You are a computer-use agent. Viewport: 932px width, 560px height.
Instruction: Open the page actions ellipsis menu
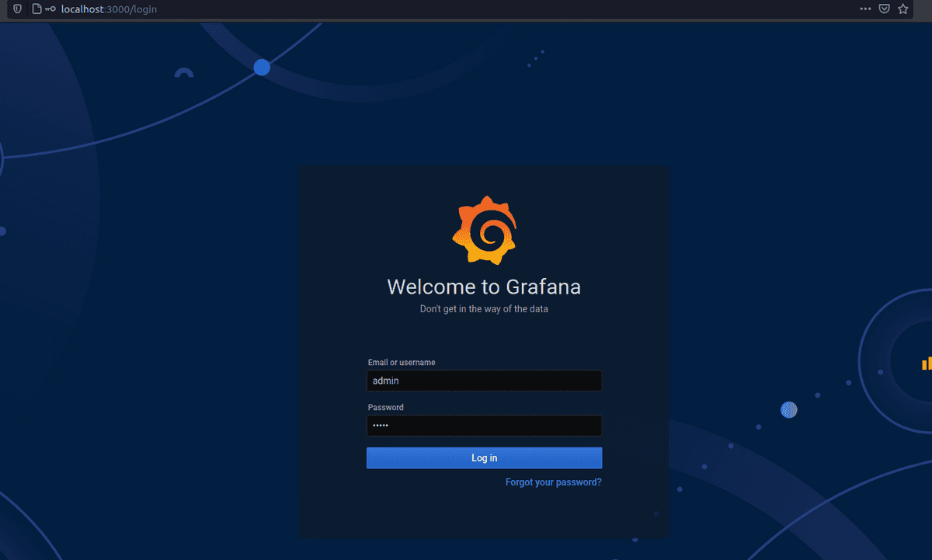(864, 9)
